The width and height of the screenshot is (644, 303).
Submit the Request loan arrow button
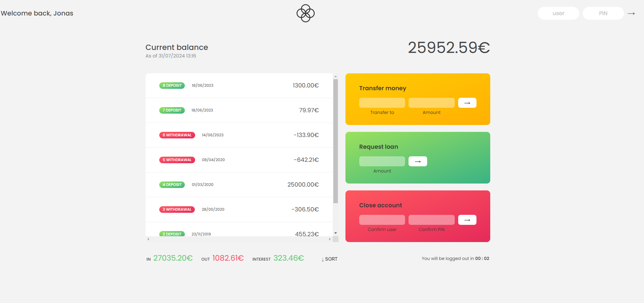(417, 161)
